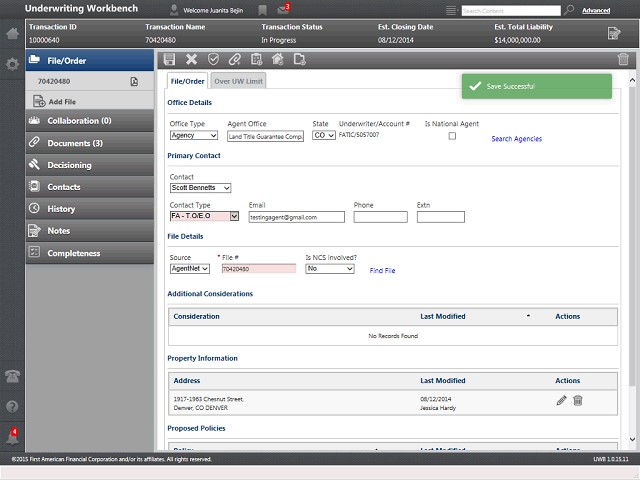The height and width of the screenshot is (480, 640).
Task: Click the shield checkmark toolbar icon
Action: pos(213,60)
